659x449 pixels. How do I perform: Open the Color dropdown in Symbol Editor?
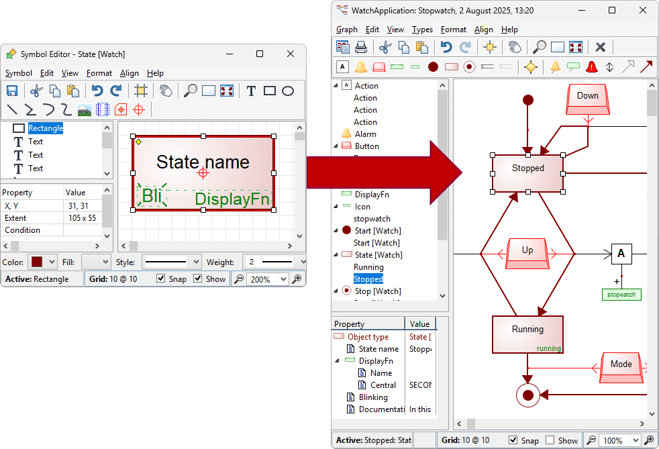52,262
